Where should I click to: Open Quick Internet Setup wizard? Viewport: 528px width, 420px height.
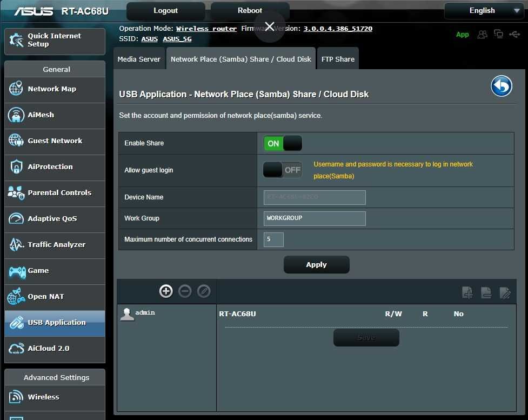tap(55, 41)
